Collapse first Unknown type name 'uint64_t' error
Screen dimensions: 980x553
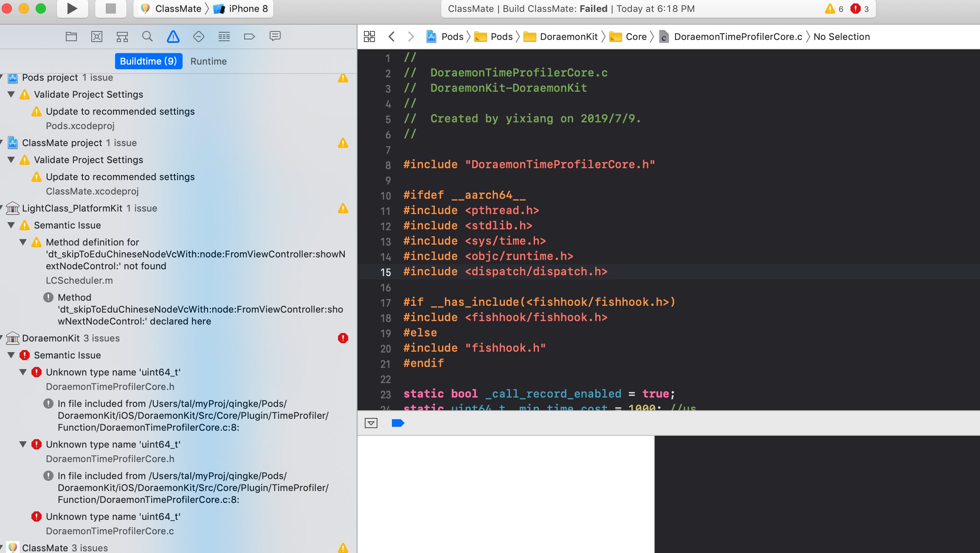pos(23,372)
